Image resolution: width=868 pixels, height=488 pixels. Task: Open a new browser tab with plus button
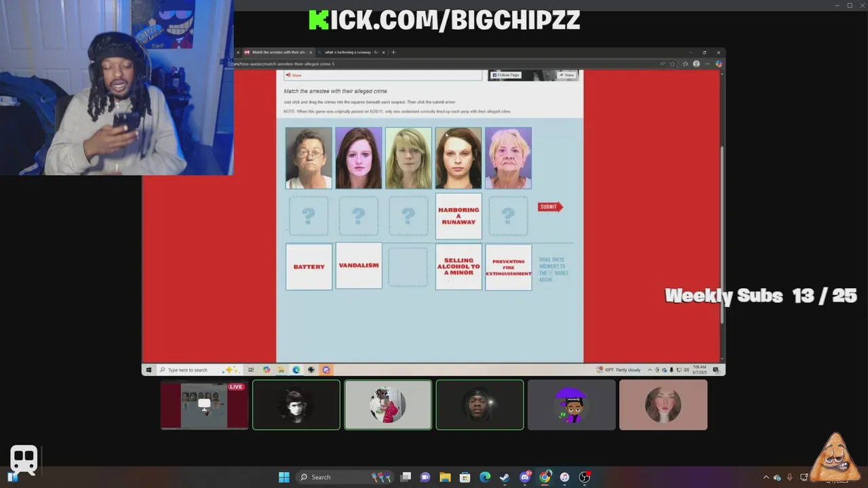[x=393, y=52]
